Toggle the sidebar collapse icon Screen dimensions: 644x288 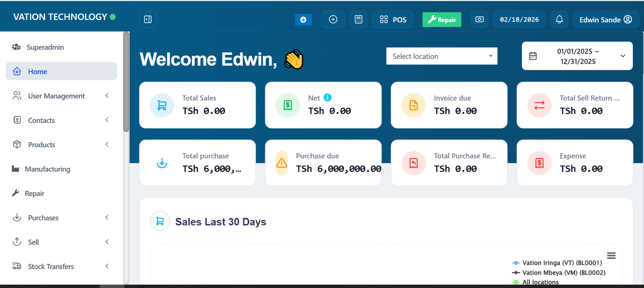pyautogui.click(x=148, y=19)
